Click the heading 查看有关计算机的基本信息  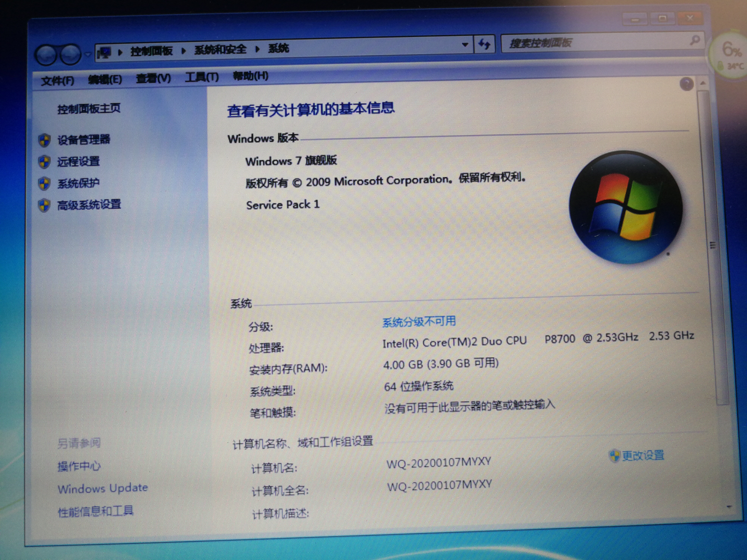(x=310, y=109)
